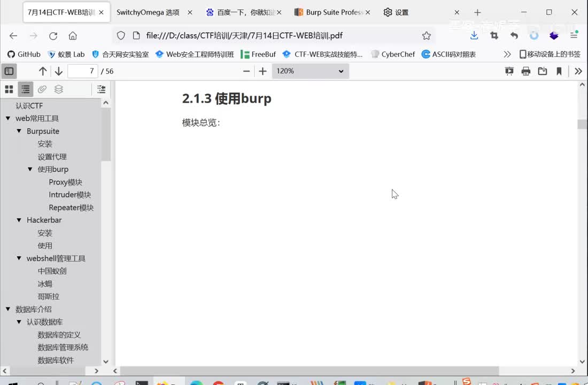Zoom out with the minus button
The height and width of the screenshot is (385, 588).
[x=246, y=71]
